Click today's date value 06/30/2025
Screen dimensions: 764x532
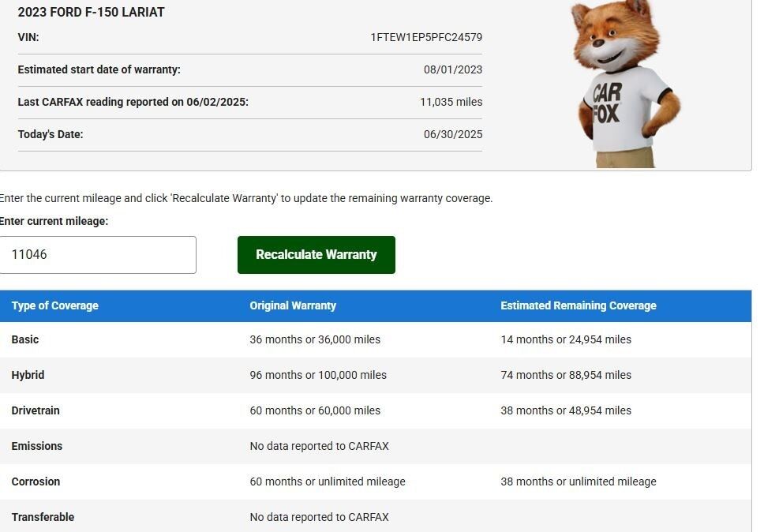coord(453,134)
